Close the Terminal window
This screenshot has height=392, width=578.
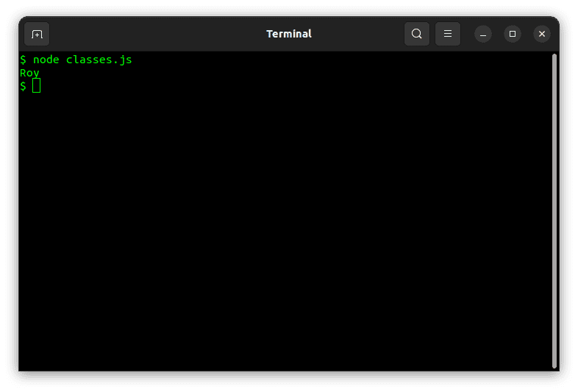[x=541, y=34]
